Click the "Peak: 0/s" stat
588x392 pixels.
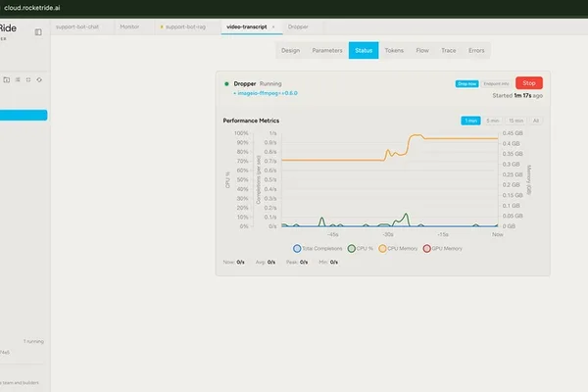[297, 263]
